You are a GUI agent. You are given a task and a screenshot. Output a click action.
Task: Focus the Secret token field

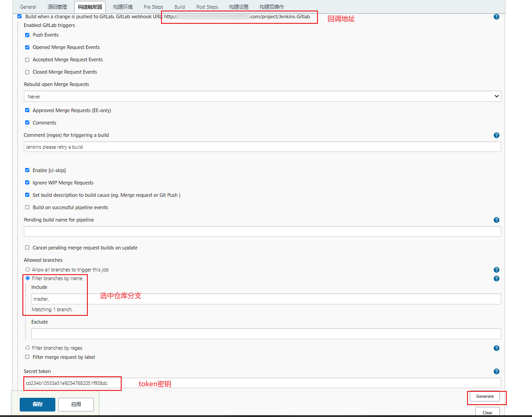point(262,383)
